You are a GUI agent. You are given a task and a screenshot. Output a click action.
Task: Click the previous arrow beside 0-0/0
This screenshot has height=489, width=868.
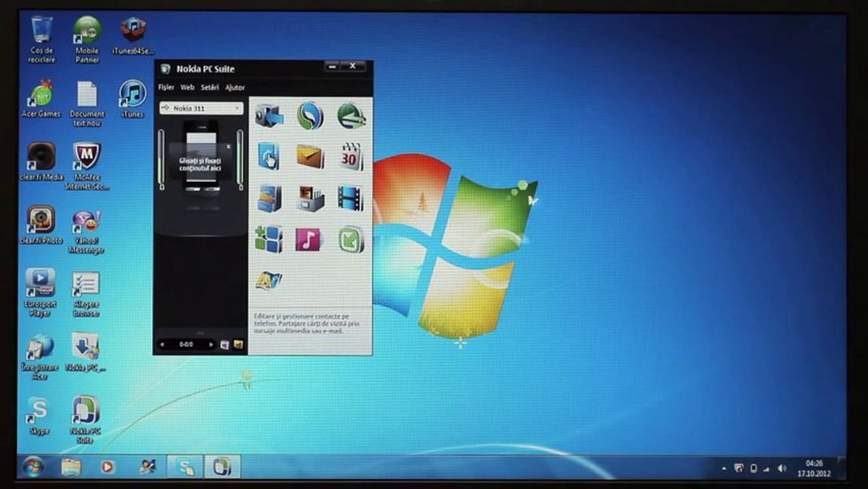point(162,345)
